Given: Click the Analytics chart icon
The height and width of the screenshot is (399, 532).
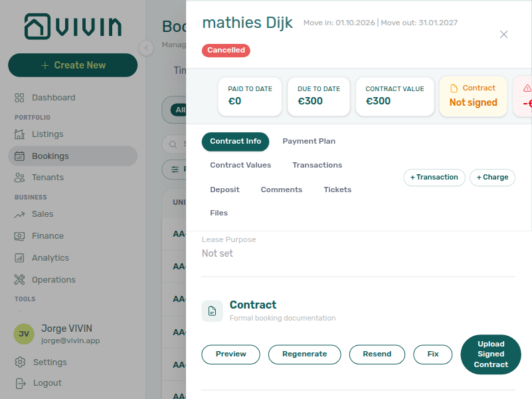Looking at the screenshot, I should coord(19,258).
